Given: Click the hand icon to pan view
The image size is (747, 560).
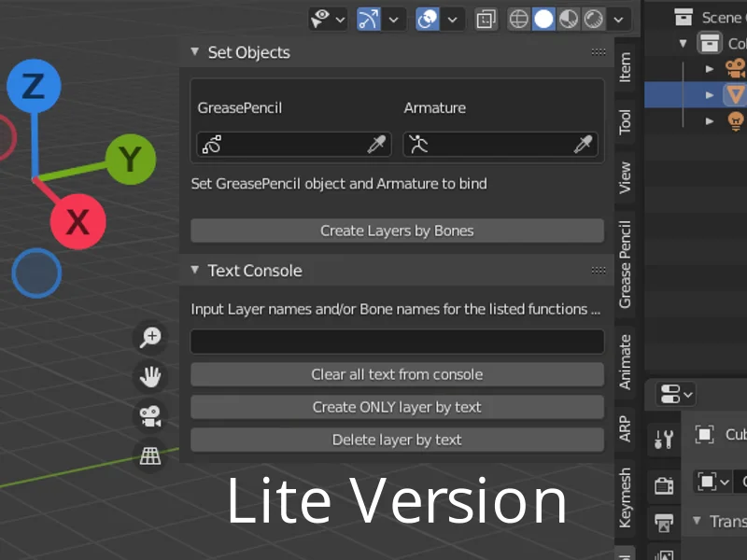Looking at the screenshot, I should pyautogui.click(x=151, y=377).
